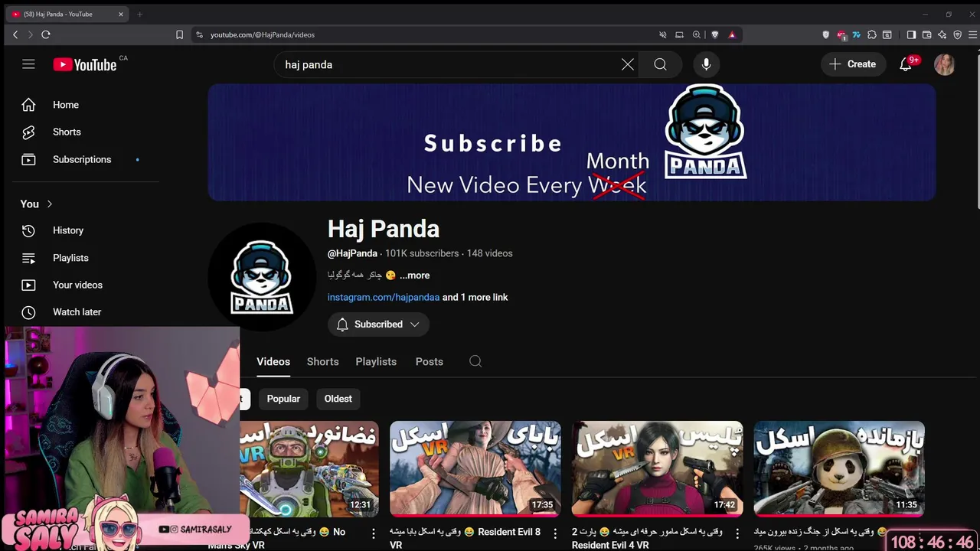
Task: Click the browser address bar URL
Action: 263,34
